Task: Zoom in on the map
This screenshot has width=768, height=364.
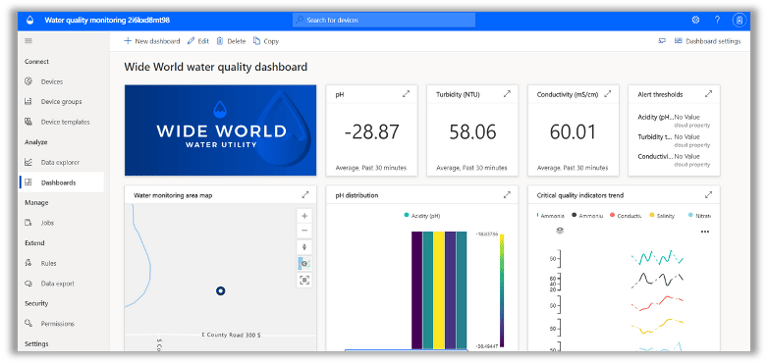Action: (304, 216)
